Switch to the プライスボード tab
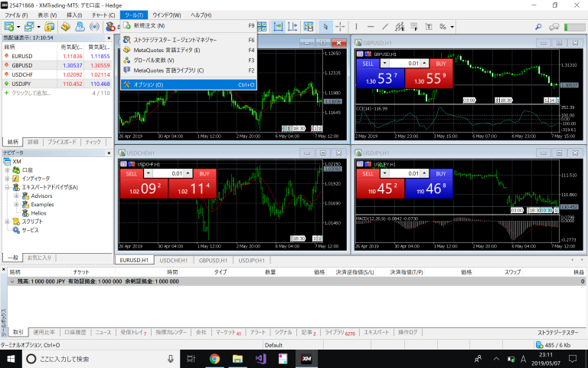This screenshot has height=368, width=588. [x=62, y=142]
